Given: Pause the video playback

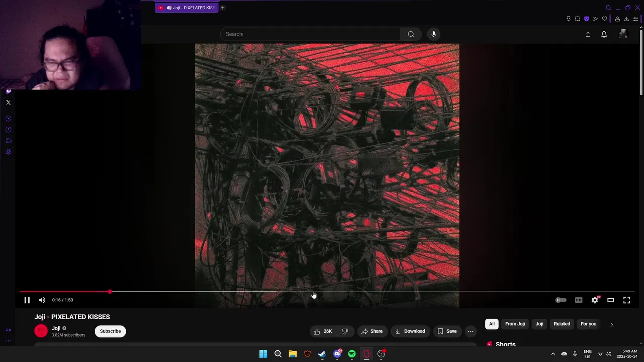Looking at the screenshot, I should [27, 300].
